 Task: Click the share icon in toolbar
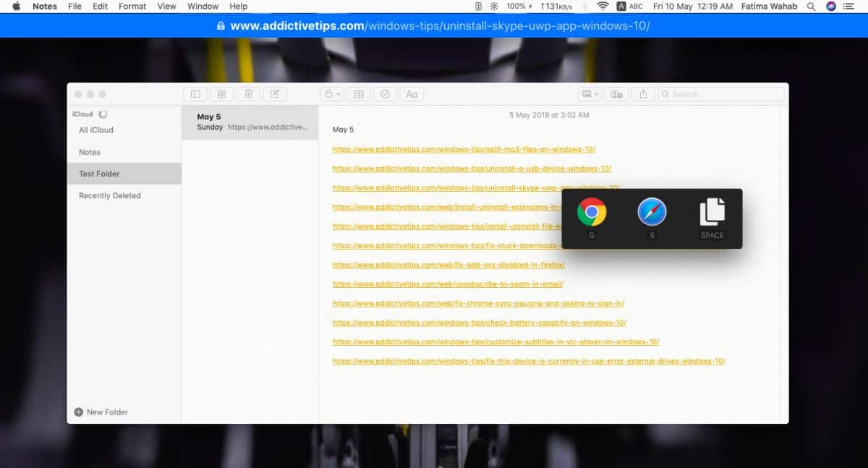click(643, 94)
